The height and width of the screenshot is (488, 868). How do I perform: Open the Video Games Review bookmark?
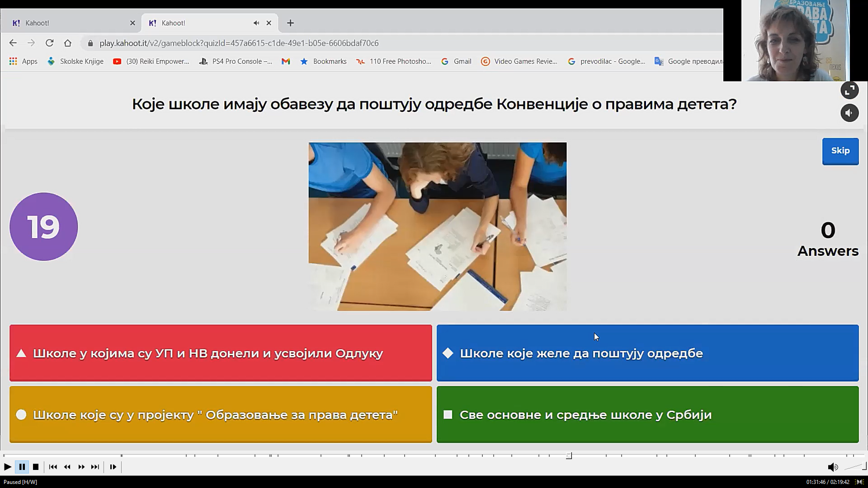click(x=519, y=61)
